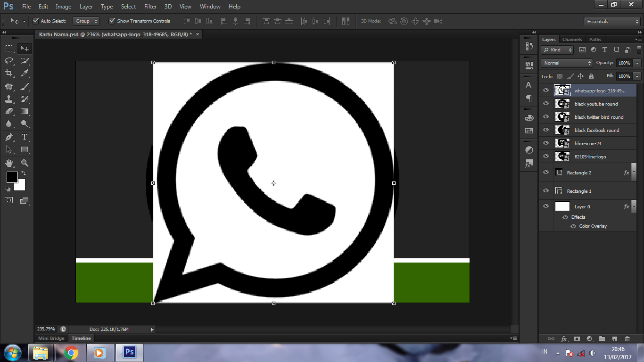Open the add layer style fx menu
The height and width of the screenshot is (362, 644).
coord(564,338)
